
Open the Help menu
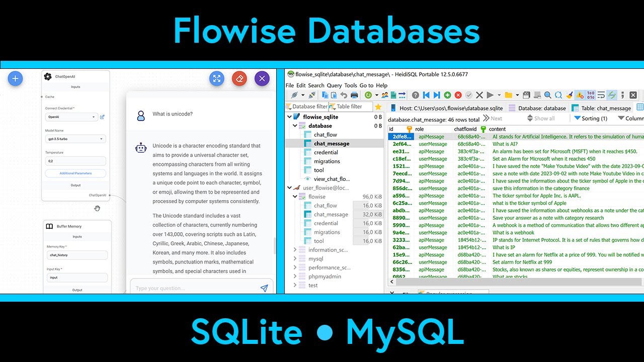[x=382, y=85]
